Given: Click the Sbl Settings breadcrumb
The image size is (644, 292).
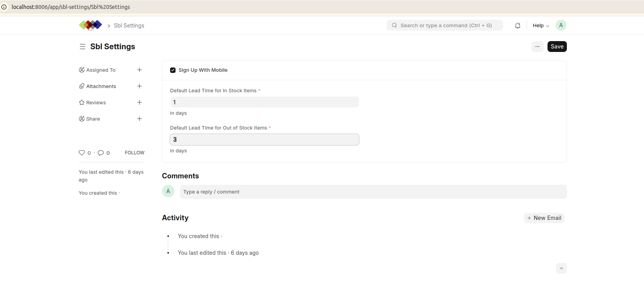Looking at the screenshot, I should point(129,26).
